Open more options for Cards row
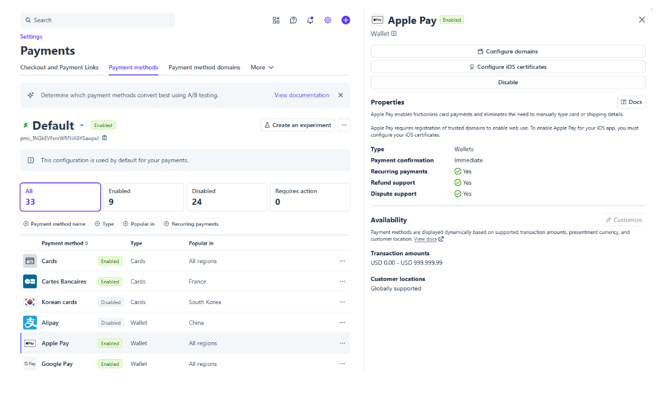 coord(342,261)
